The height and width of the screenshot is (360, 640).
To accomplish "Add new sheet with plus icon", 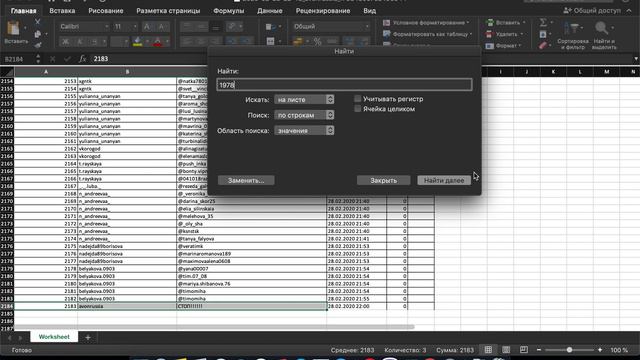I will point(88,337).
